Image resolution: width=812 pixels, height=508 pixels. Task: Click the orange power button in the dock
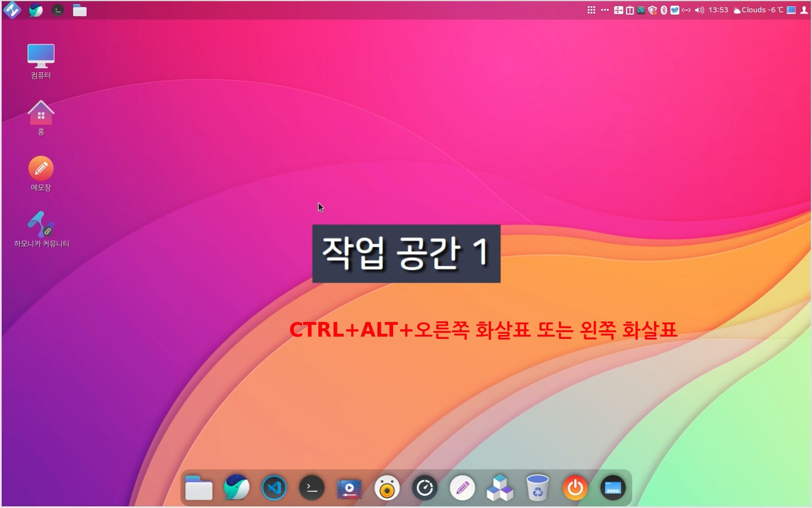coord(575,488)
